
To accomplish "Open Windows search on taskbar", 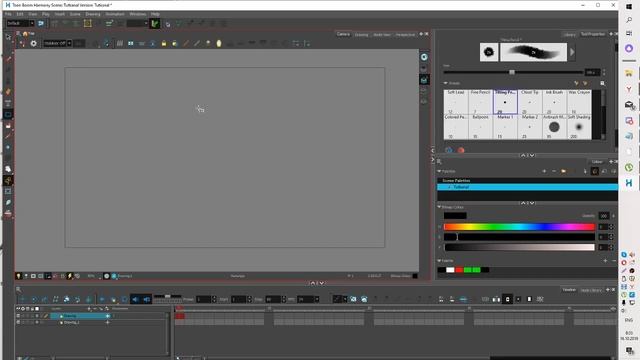I will coord(629,20).
